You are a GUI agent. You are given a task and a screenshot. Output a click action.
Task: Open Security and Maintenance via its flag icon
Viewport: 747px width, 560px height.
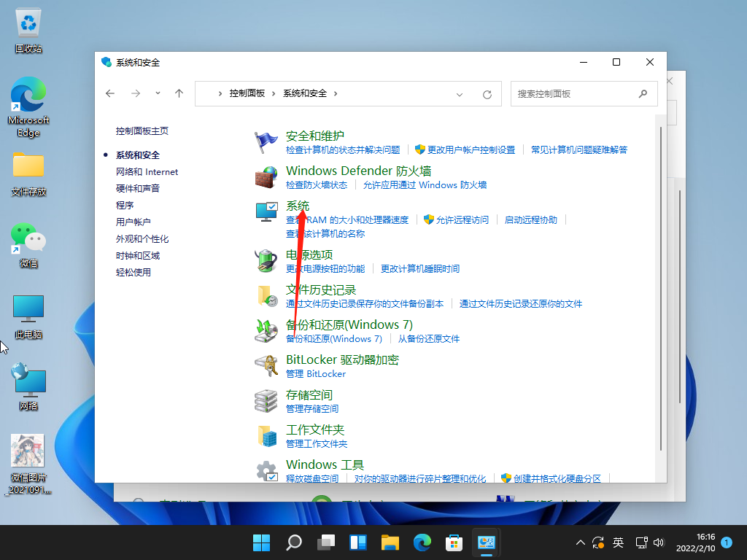(x=266, y=141)
